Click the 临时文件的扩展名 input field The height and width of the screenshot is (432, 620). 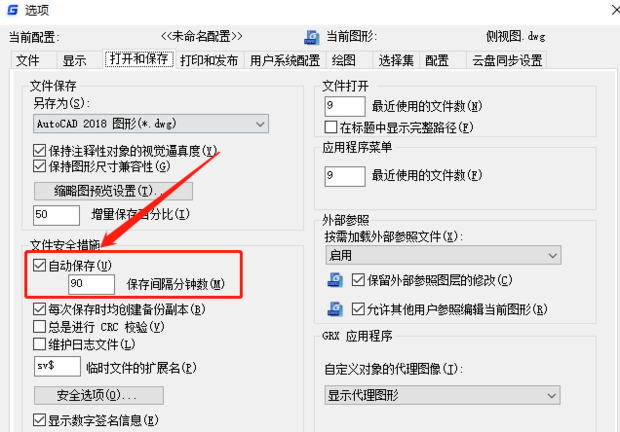57,366
